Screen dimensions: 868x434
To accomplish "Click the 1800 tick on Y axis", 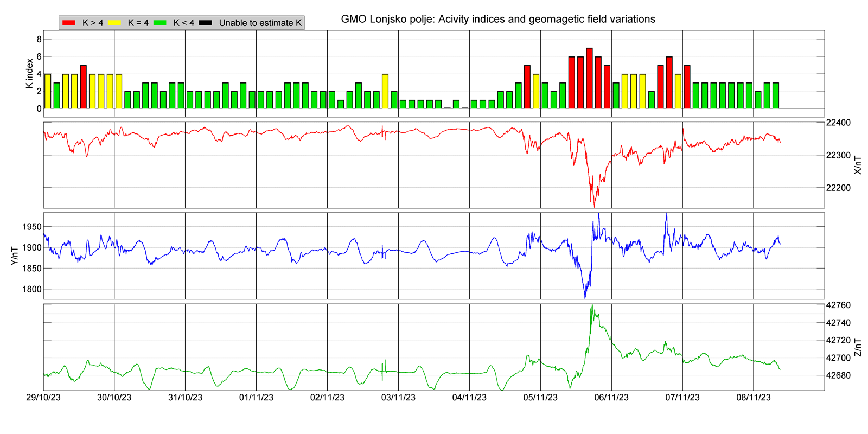I will click(32, 289).
